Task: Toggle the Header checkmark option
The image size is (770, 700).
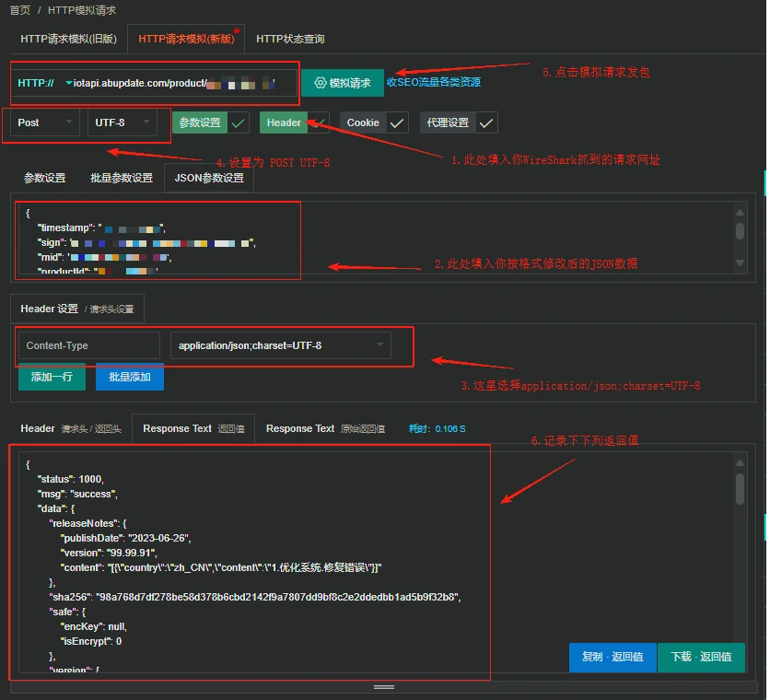Action: [318, 122]
